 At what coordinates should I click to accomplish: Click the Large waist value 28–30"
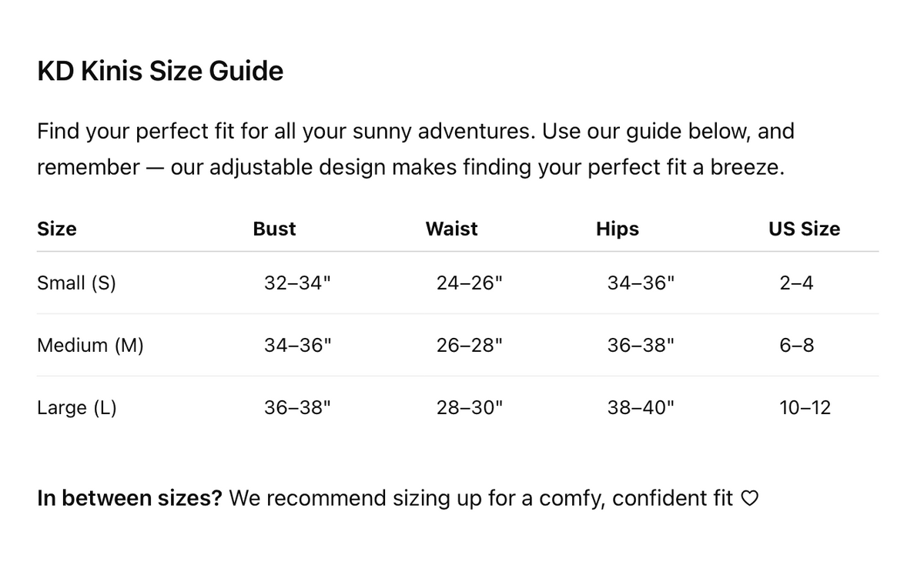tap(469, 408)
